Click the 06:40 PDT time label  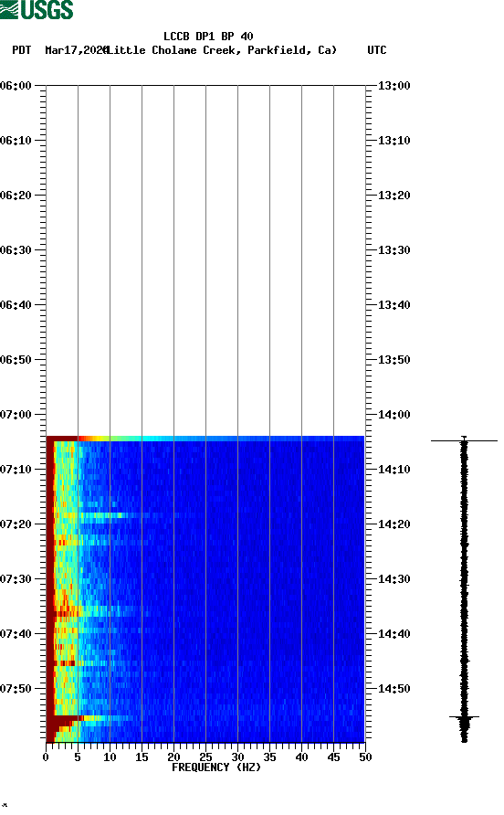pyautogui.click(x=16, y=304)
